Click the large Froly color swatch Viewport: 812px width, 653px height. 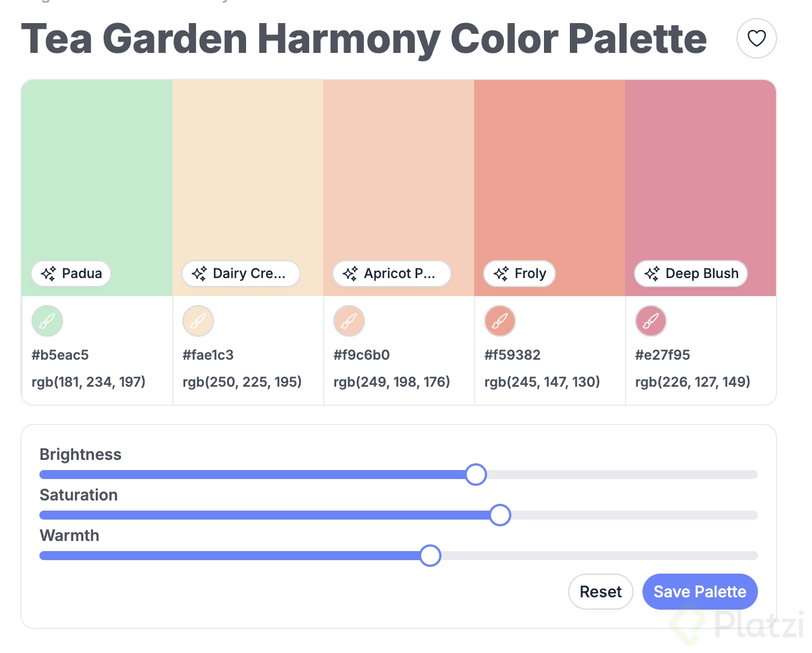tap(550, 169)
